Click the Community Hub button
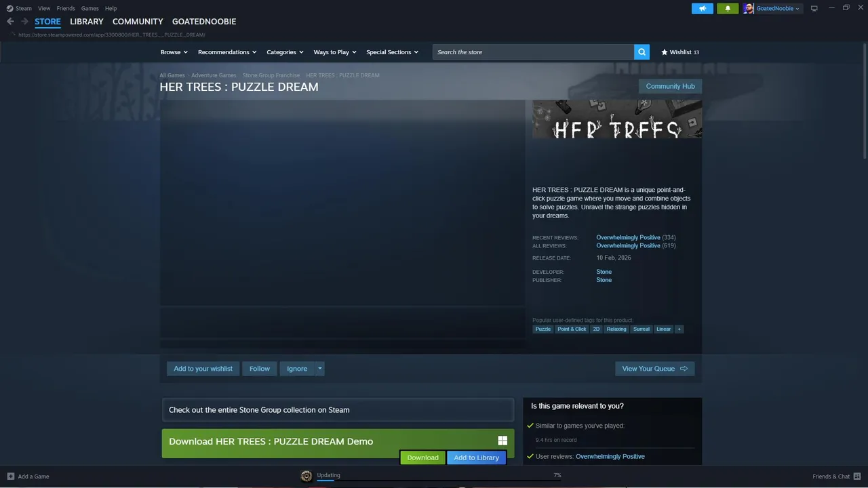This screenshot has width=868, height=488. [670, 86]
